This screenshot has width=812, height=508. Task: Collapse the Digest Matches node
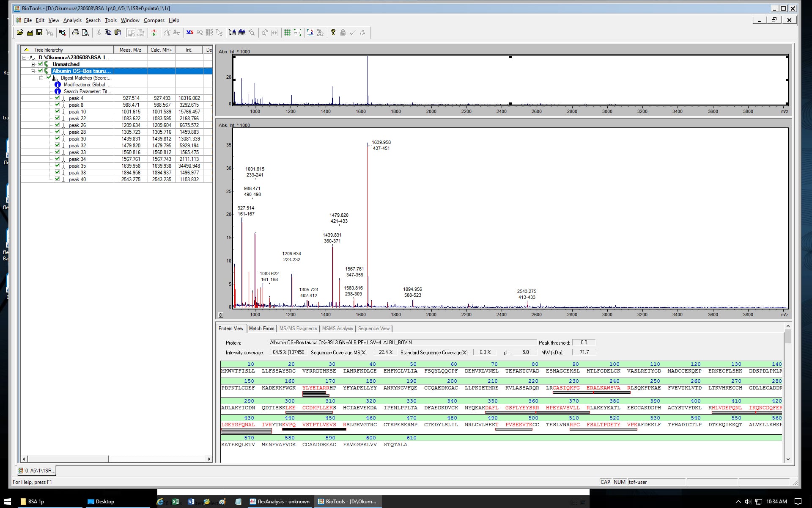point(41,78)
